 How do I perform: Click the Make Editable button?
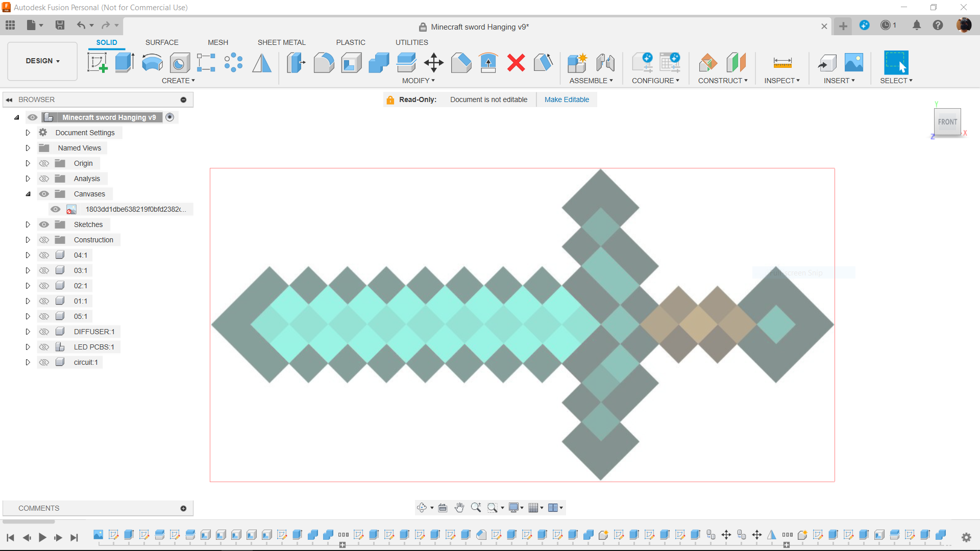click(x=567, y=99)
